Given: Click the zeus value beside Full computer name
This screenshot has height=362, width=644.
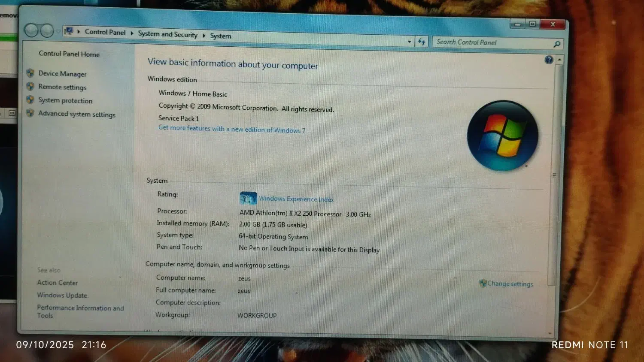Looking at the screenshot, I should click(244, 291).
